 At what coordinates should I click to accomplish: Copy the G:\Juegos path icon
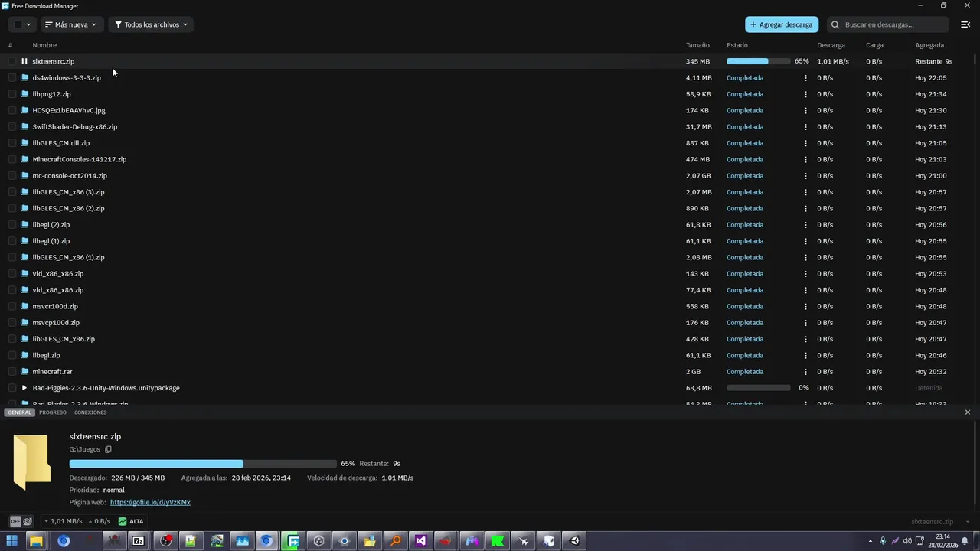108,449
